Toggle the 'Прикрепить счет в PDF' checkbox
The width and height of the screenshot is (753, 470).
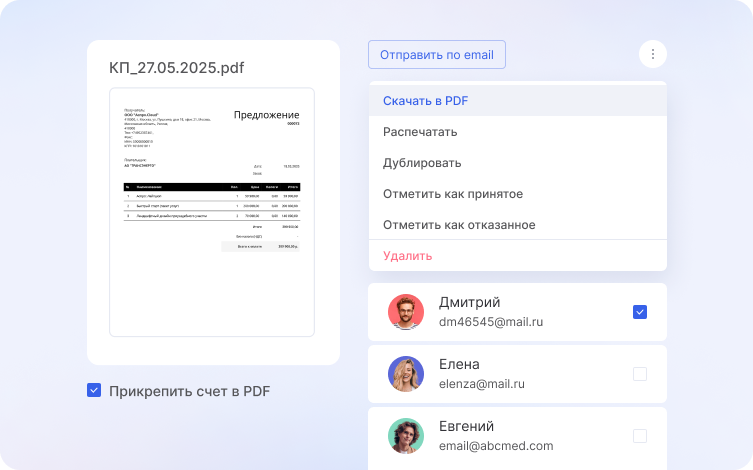(94, 391)
